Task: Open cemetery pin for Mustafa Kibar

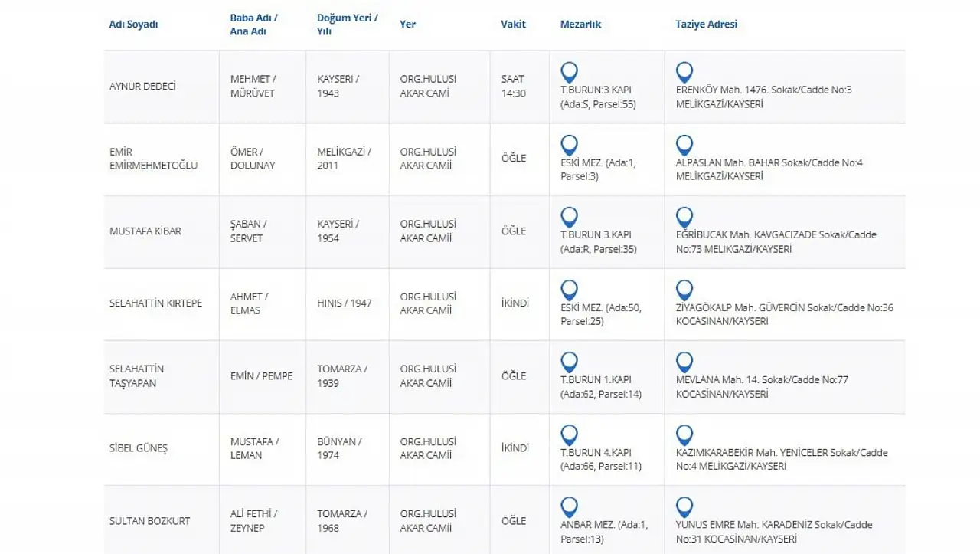Action: [x=569, y=218]
